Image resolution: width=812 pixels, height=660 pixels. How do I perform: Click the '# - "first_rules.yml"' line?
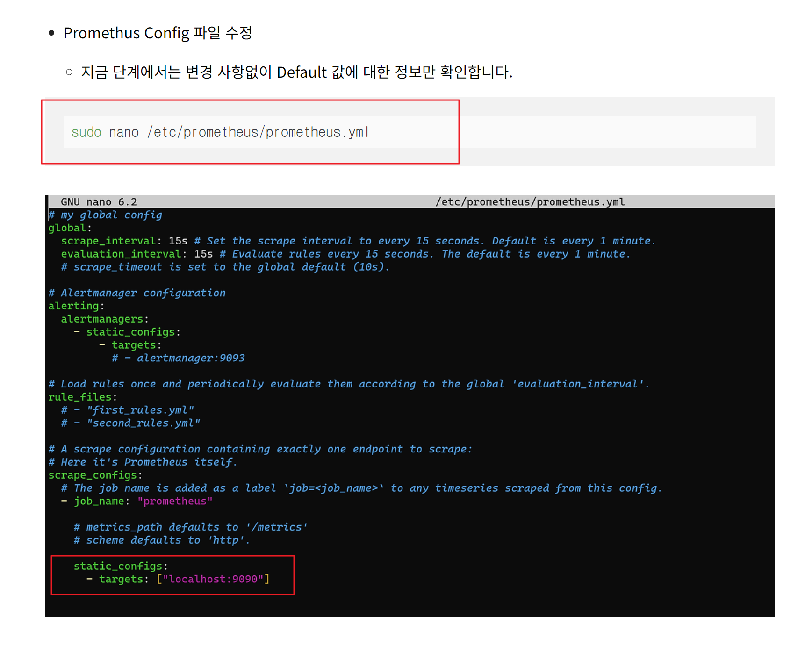pyautogui.click(x=128, y=410)
